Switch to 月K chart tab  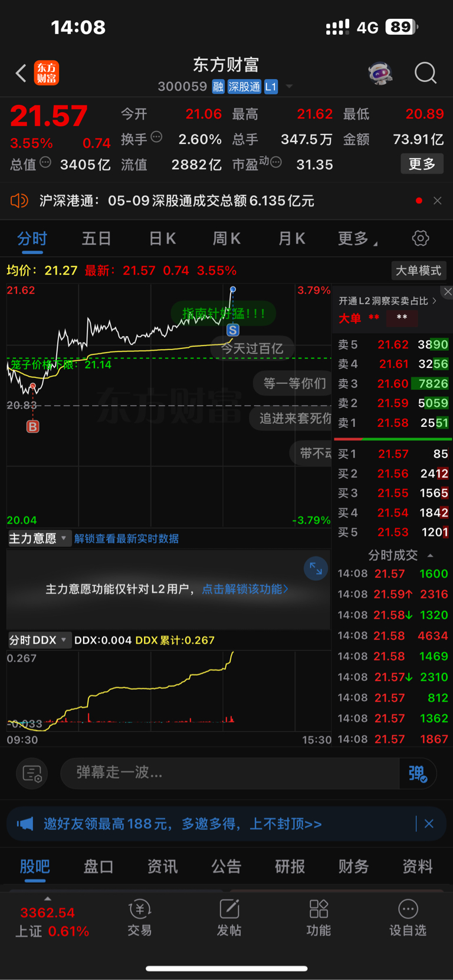(291, 238)
